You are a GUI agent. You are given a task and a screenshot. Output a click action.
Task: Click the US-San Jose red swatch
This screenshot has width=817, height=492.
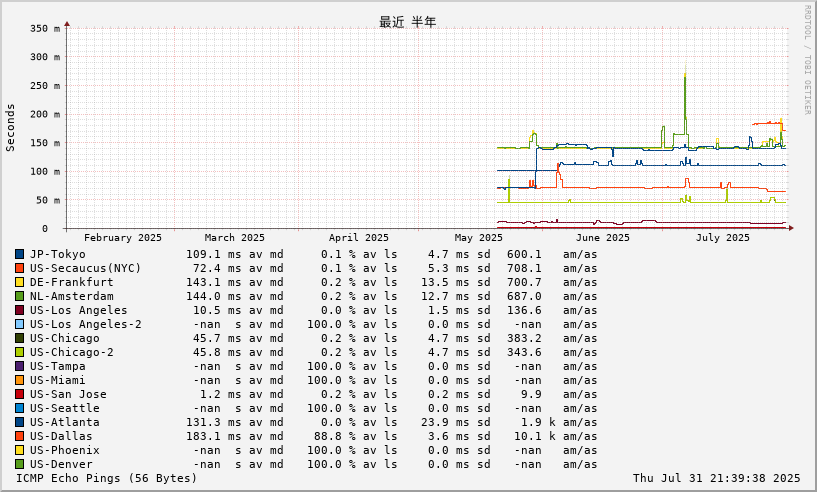point(19,395)
